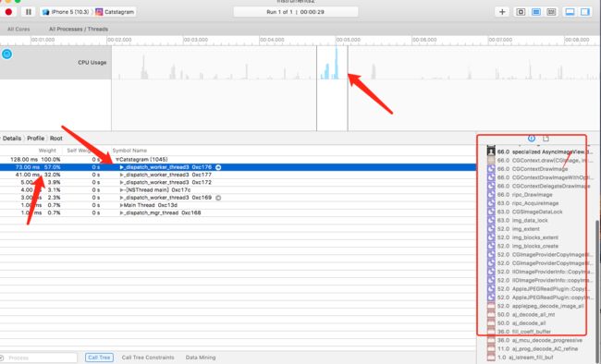This screenshot has height=364, width=601.
Task: Click the icon beside ripc_AcquireImage
Action: (491, 203)
